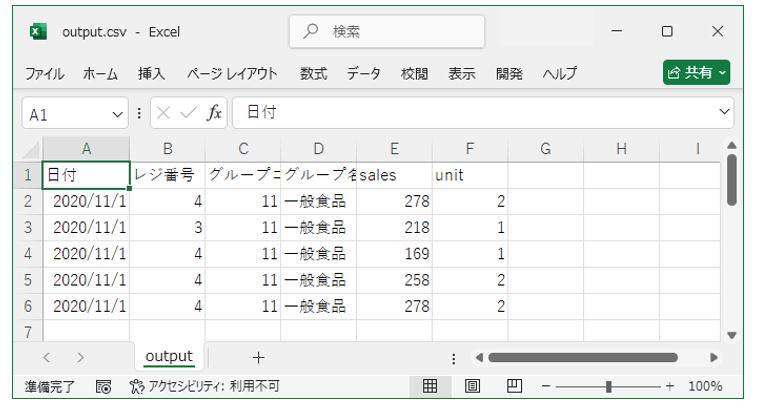Select the output sheet tab

click(169, 357)
